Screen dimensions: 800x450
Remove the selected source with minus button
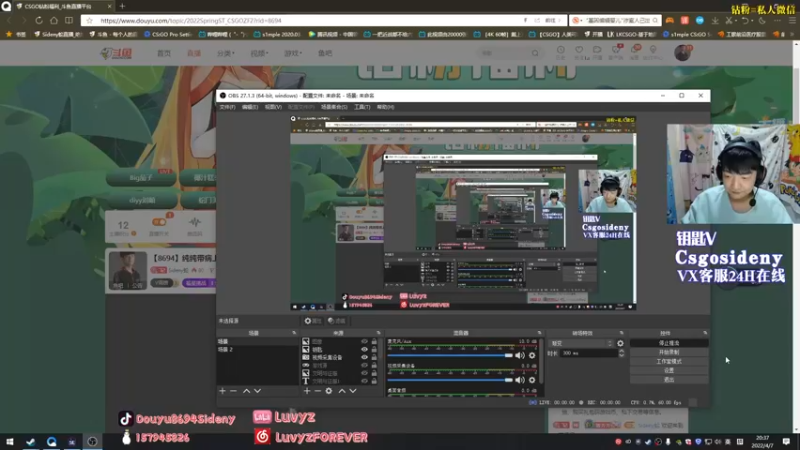pos(317,391)
